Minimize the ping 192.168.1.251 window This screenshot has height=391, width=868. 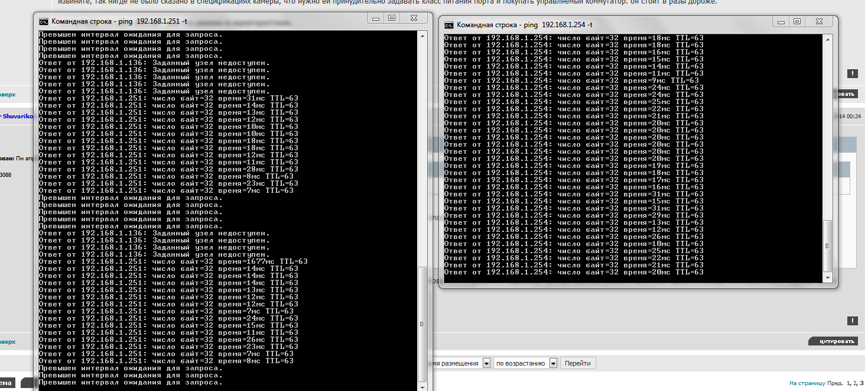(376, 18)
